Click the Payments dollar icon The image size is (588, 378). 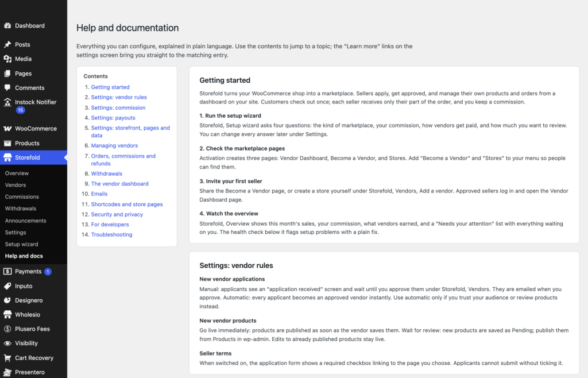coord(7,271)
